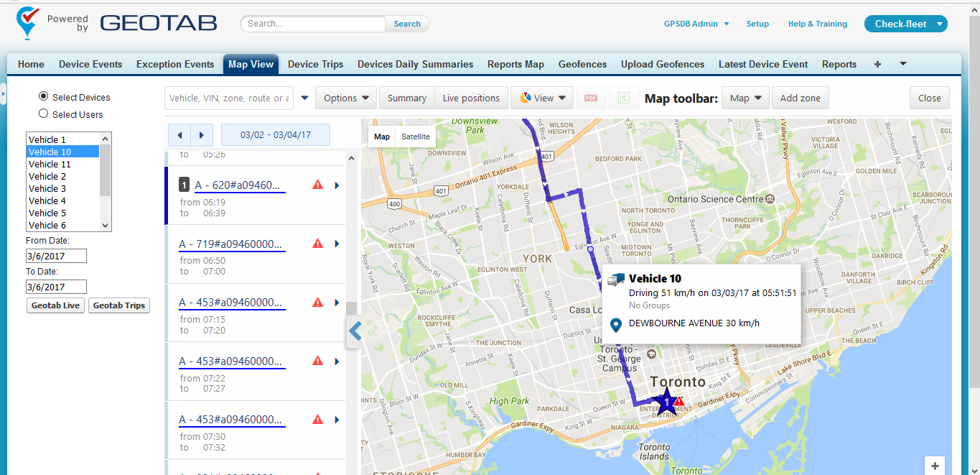This screenshot has height=475, width=980.
Task: Click the Vehicle 10 truck icon in the popup
Action: [x=616, y=279]
